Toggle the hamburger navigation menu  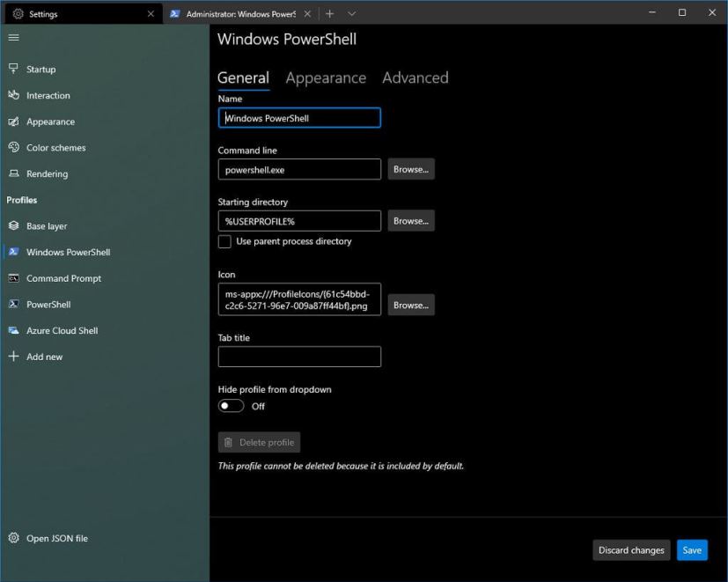pos(13,37)
